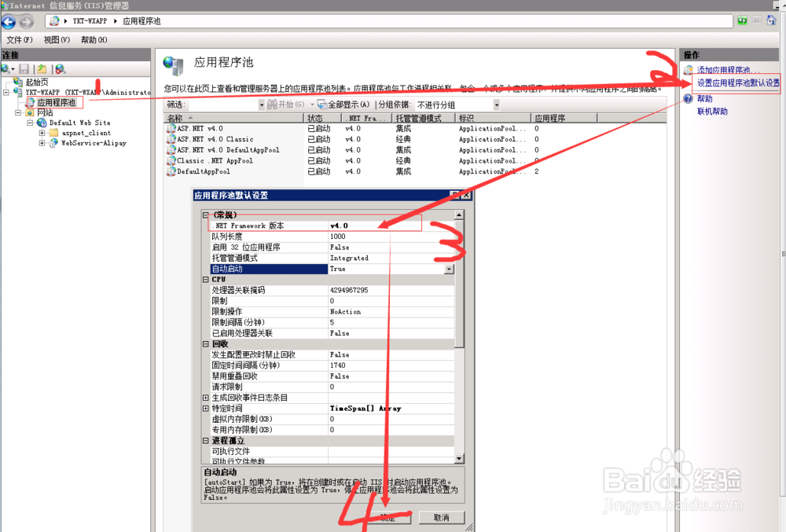Click the stop icon next to address bar
Image resolution: width=786 pixels, height=532 pixels.
pos(756,20)
